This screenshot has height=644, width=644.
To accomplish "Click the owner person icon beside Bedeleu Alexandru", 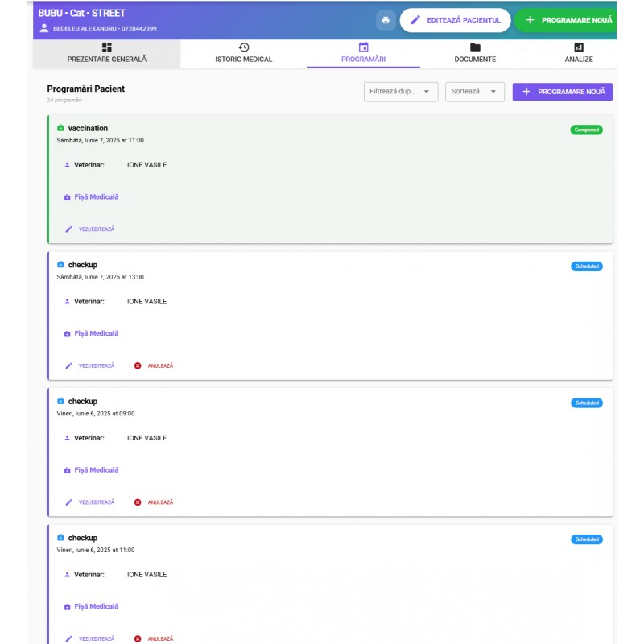I will click(x=44, y=28).
